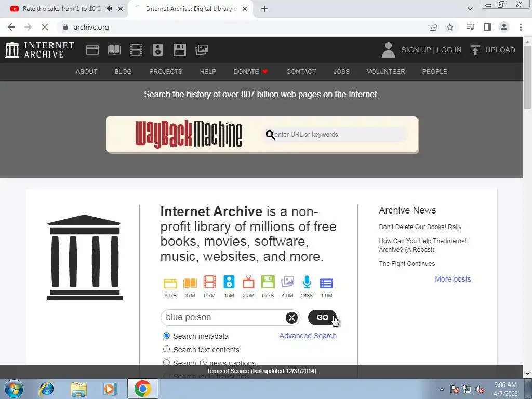The width and height of the screenshot is (532, 399).
Task: Click the GO search button
Action: click(x=322, y=317)
